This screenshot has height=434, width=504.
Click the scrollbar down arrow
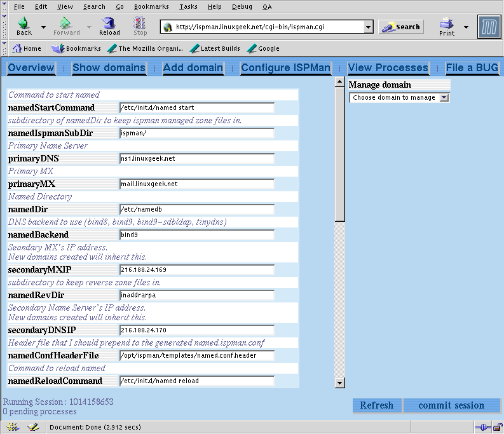coord(340,383)
